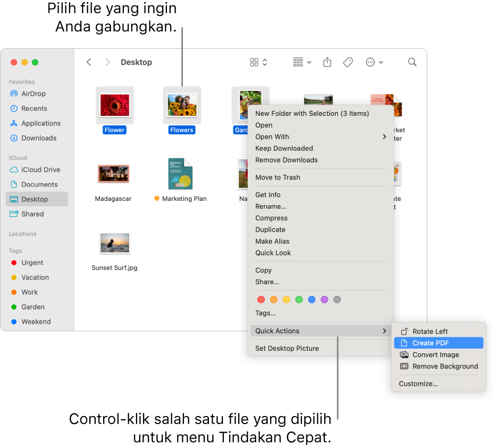Apply the yellow tag color
Viewport: 495px width, 448px height.
(287, 300)
